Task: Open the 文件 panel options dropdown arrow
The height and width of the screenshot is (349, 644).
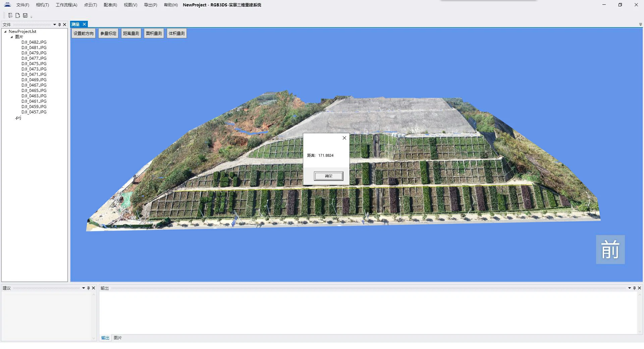Action: point(55,24)
